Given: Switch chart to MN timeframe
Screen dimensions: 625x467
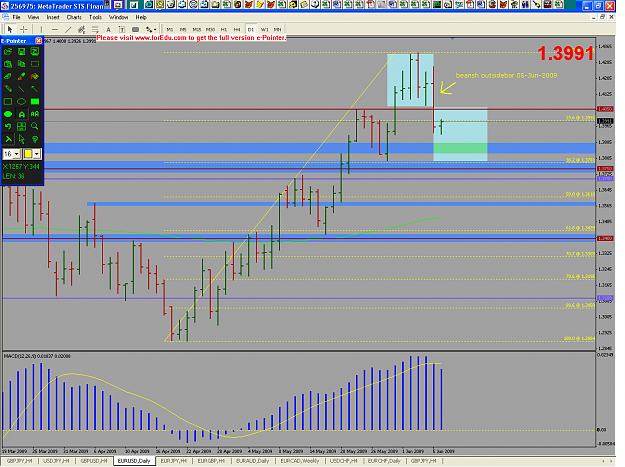Looking at the screenshot, I should [277, 29].
